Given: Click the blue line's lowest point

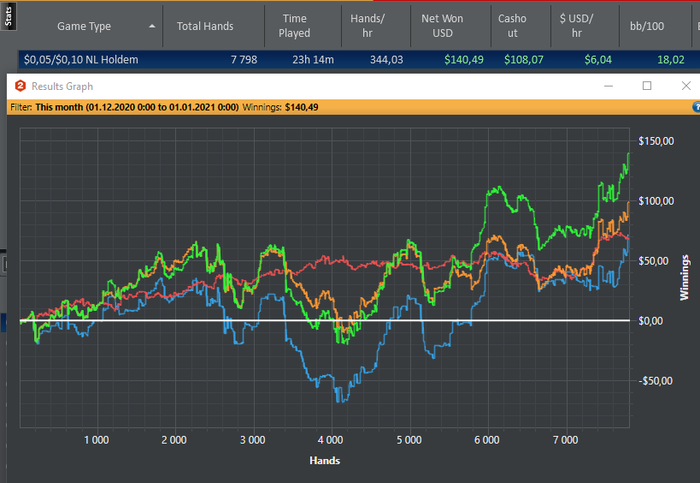Looking at the screenshot, I should (342, 401).
